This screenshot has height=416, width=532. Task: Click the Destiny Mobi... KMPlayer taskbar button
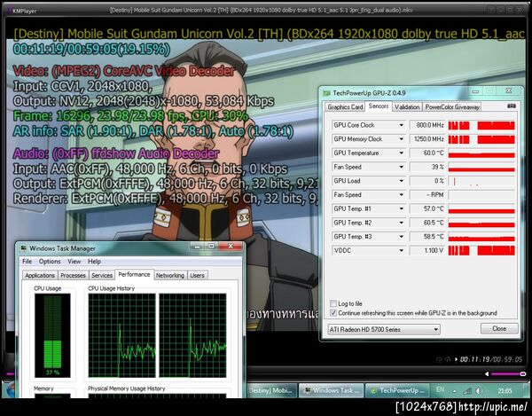[270, 390]
